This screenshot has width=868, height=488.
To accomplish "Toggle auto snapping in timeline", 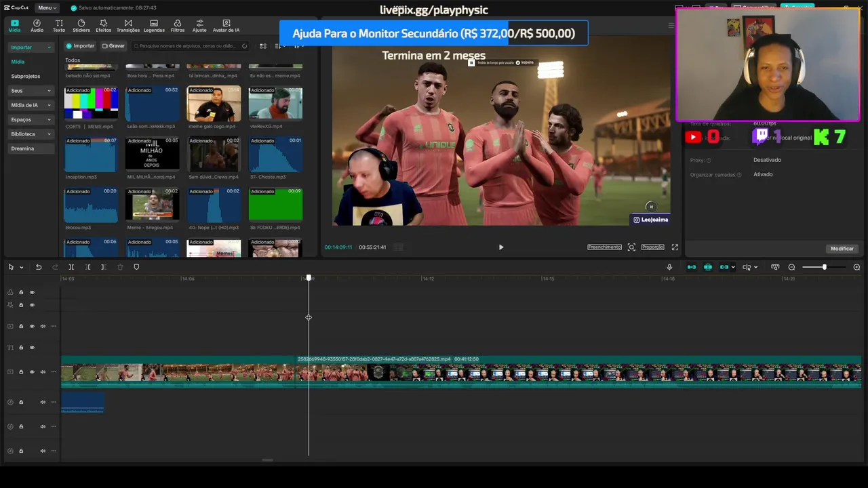I will coord(708,267).
